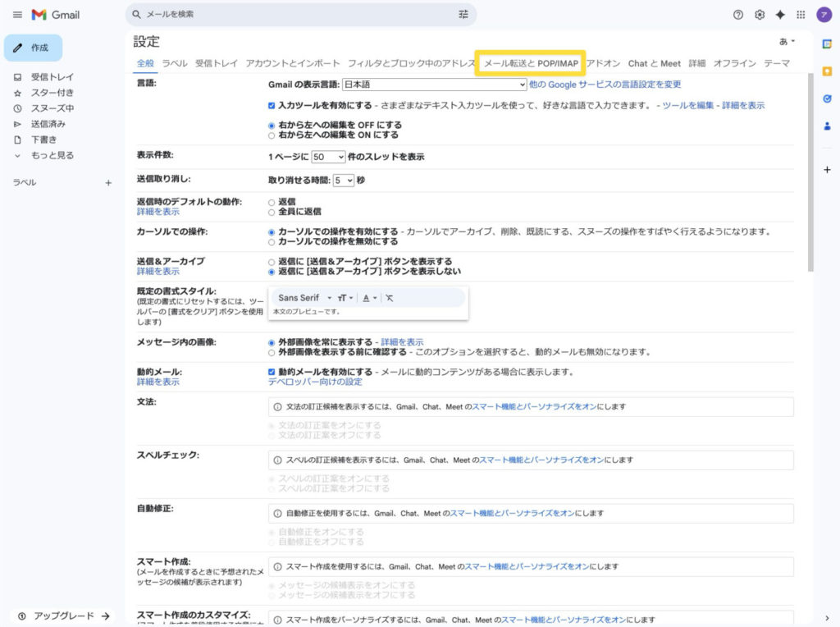This screenshot has height=627, width=840.
Task: Open the フィルタとブロック中のアドレス tab
Action: click(x=411, y=63)
